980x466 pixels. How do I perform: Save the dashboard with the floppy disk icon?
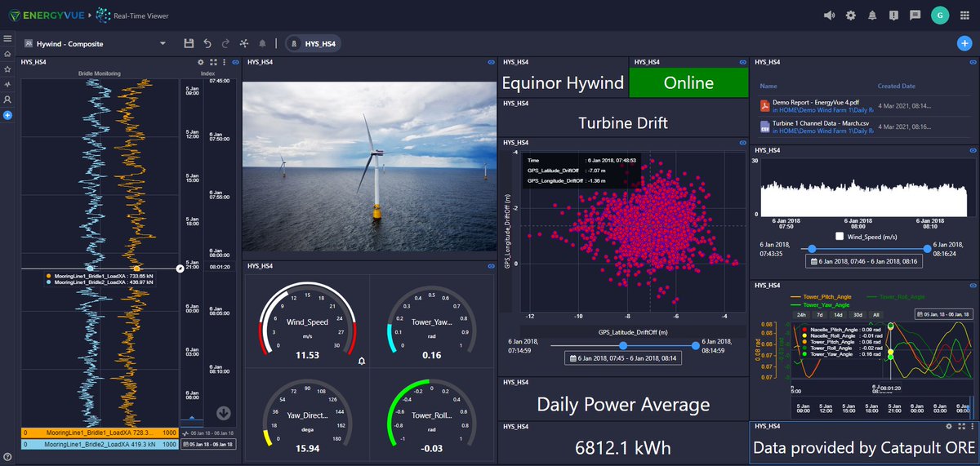tap(189, 42)
